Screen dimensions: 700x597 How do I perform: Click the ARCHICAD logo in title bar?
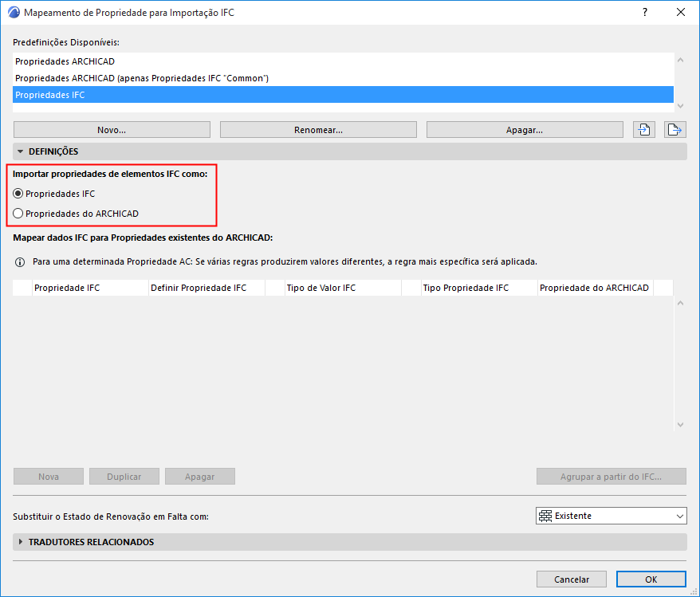point(14,13)
